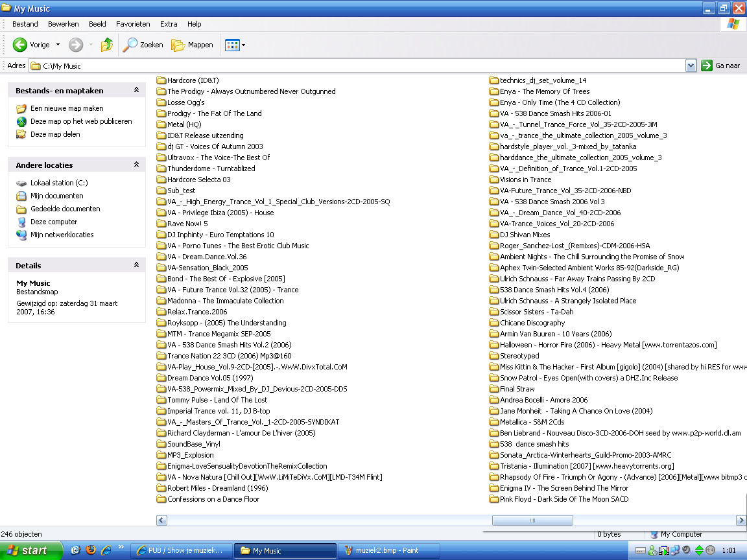Select the Metallica - S&M 2Cds folder icon

pyautogui.click(x=493, y=422)
